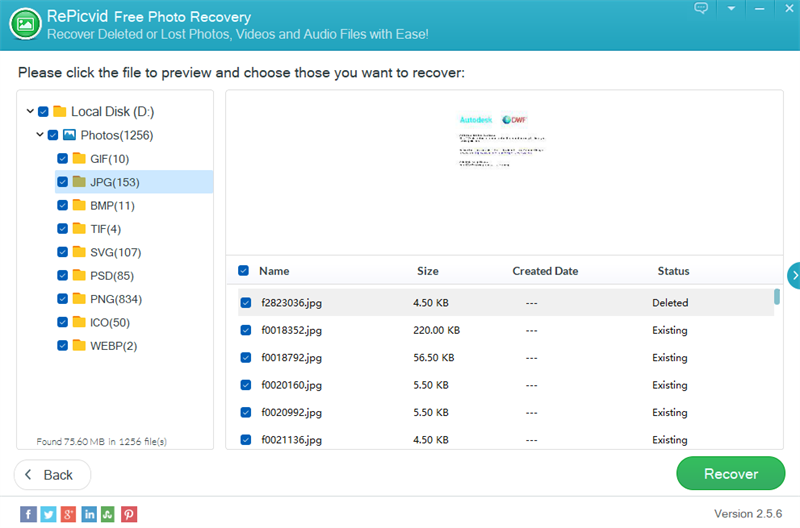Toggle the WEBP(2) checkbox

click(x=62, y=345)
